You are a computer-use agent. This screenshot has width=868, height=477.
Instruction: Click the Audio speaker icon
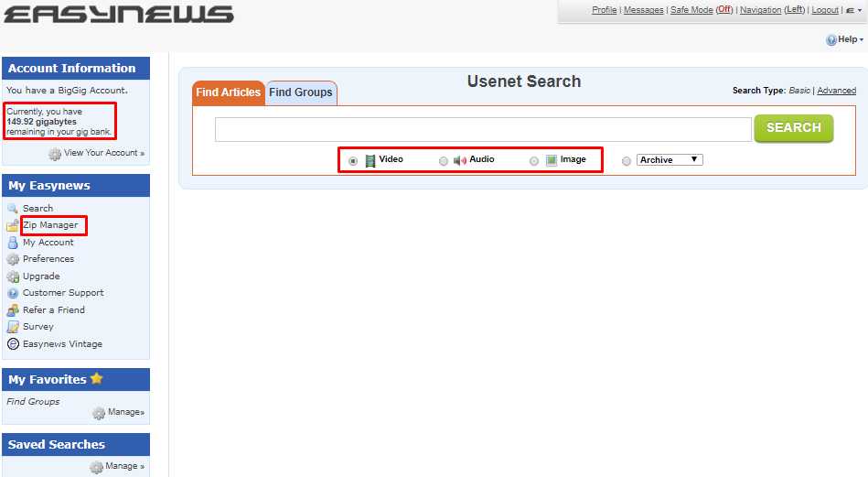460,160
